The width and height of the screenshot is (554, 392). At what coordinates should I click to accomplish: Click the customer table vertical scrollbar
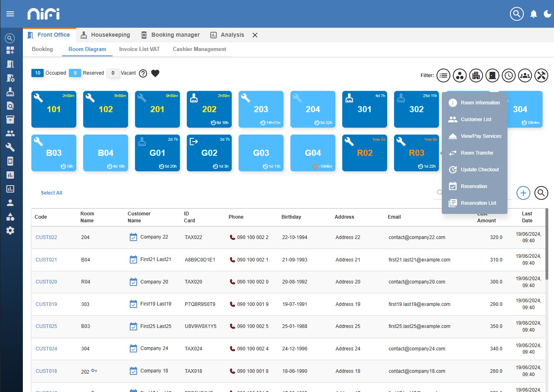(x=547, y=245)
